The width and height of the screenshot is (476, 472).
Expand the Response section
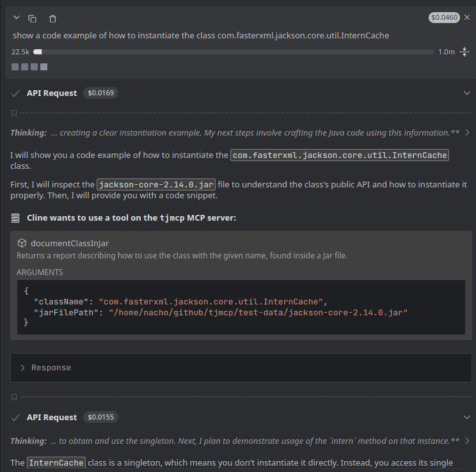click(241, 368)
